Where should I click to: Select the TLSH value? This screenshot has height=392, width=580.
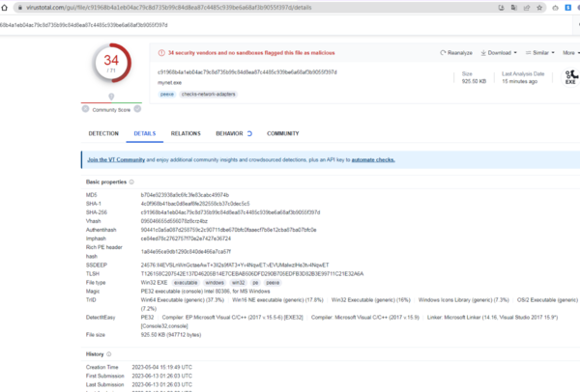[x=252, y=274]
